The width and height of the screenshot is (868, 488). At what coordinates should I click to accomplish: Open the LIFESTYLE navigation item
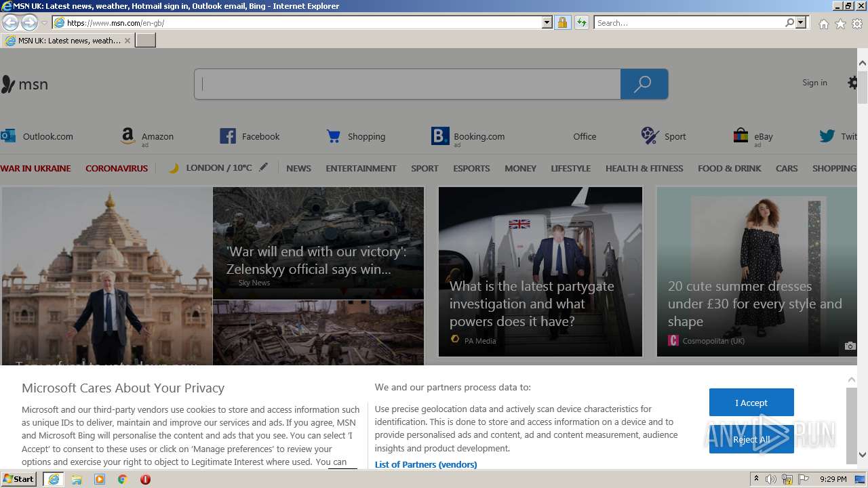[x=570, y=168]
